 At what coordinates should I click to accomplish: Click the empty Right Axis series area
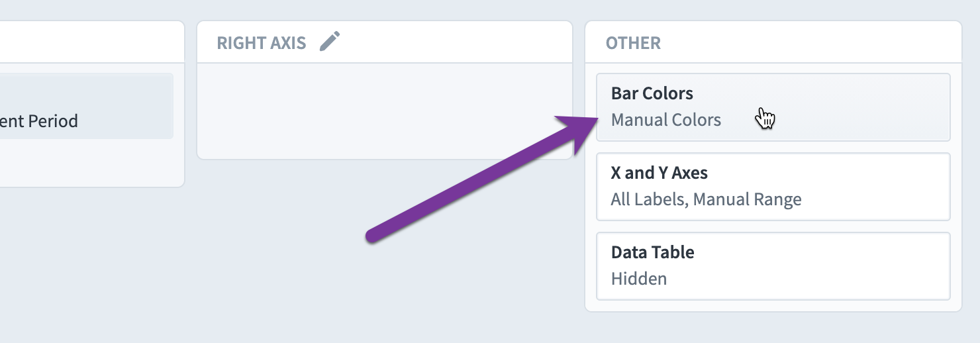coord(385,111)
